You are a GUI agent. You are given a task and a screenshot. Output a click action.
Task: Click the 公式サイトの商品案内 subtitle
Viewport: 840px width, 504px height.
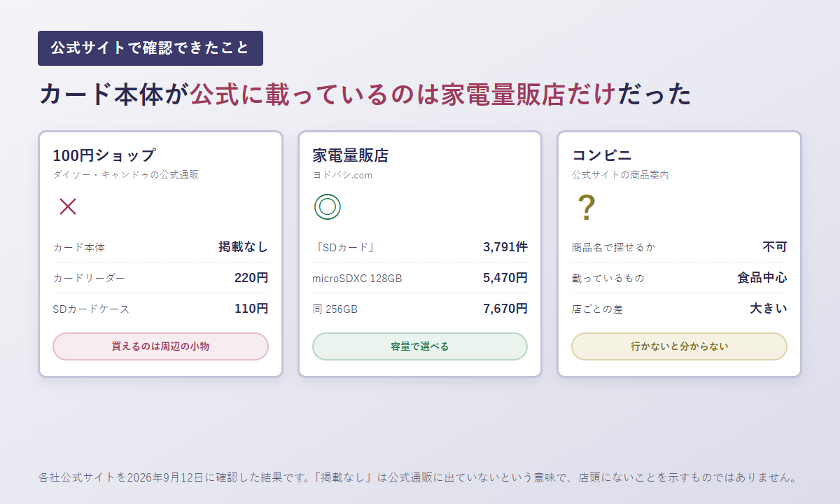click(620, 175)
